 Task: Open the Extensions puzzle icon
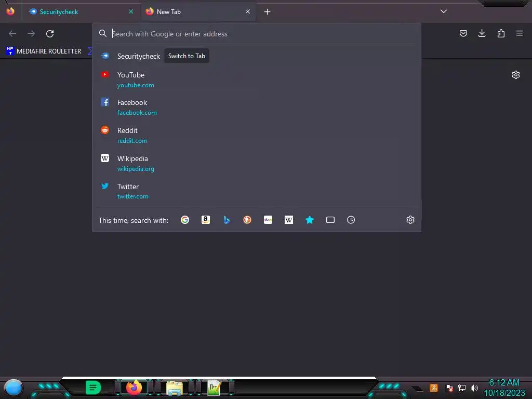pos(501,33)
